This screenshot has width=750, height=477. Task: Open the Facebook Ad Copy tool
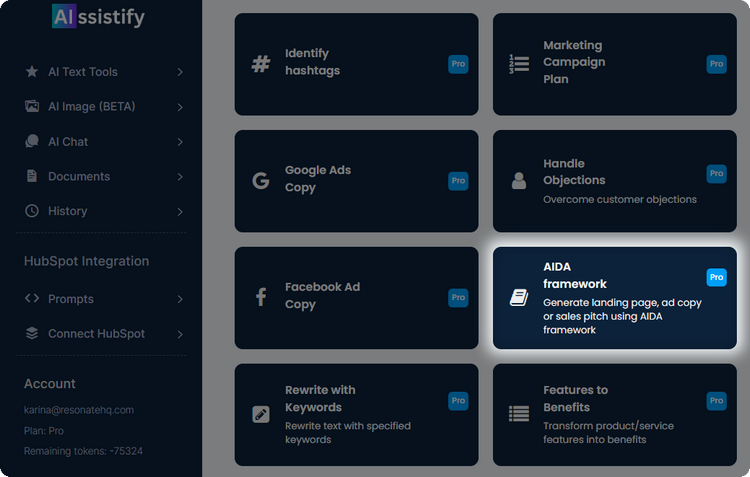[322, 296]
